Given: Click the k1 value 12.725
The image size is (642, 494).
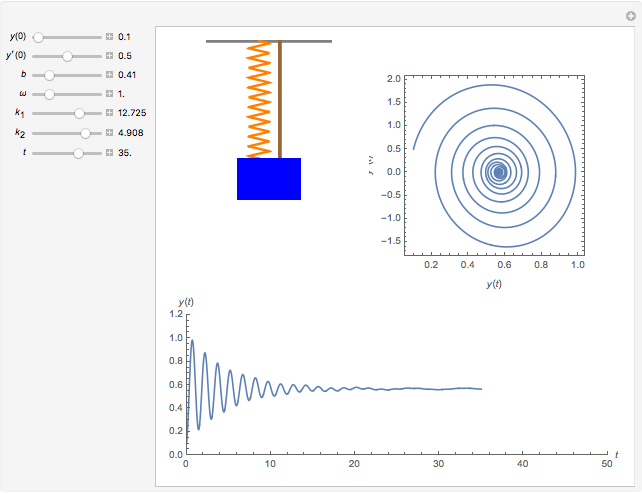Looking at the screenshot, I should pos(132,113).
